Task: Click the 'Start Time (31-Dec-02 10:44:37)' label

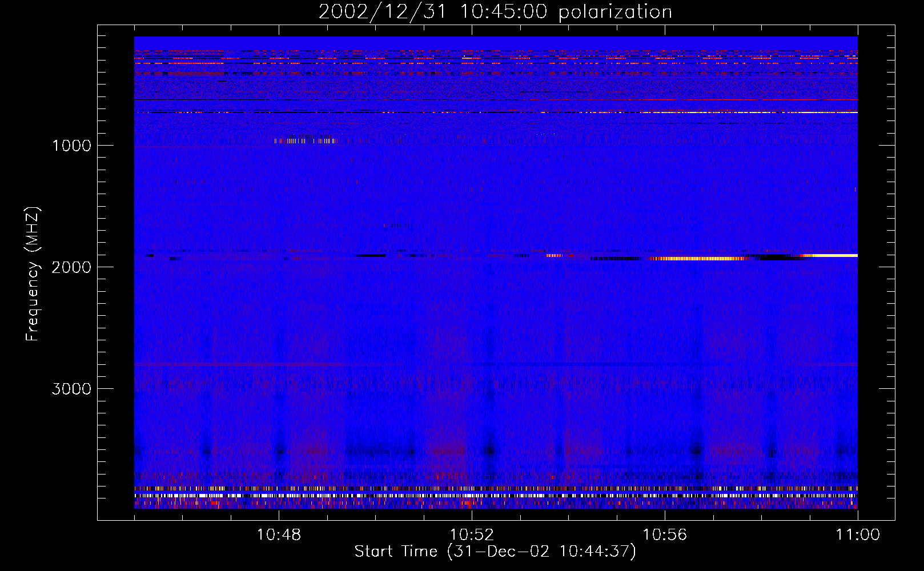Action: pyautogui.click(x=495, y=552)
